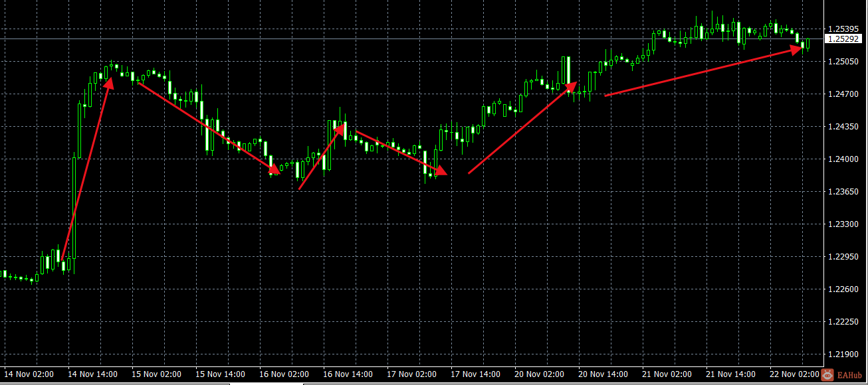Click the 1.23300 price axis label
This screenshot has width=868, height=385.
coord(843,224)
